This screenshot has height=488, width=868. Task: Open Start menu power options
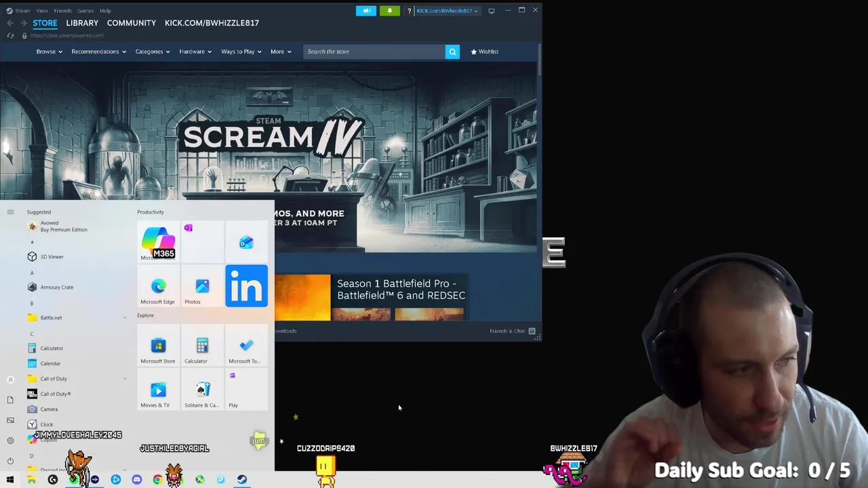coord(10,461)
